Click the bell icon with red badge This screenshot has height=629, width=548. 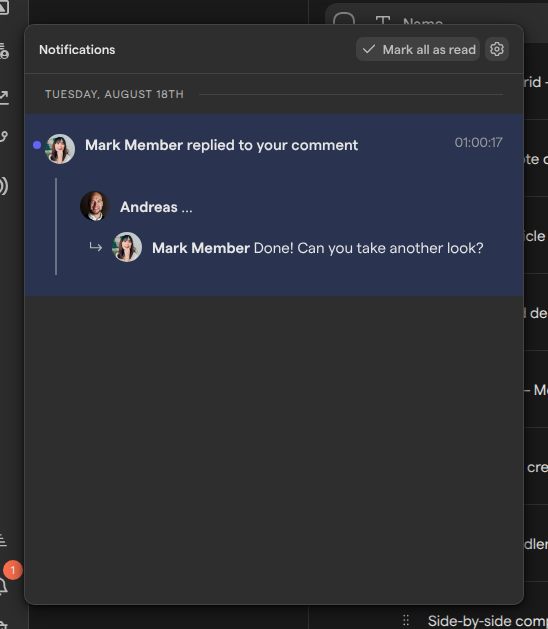[3, 586]
